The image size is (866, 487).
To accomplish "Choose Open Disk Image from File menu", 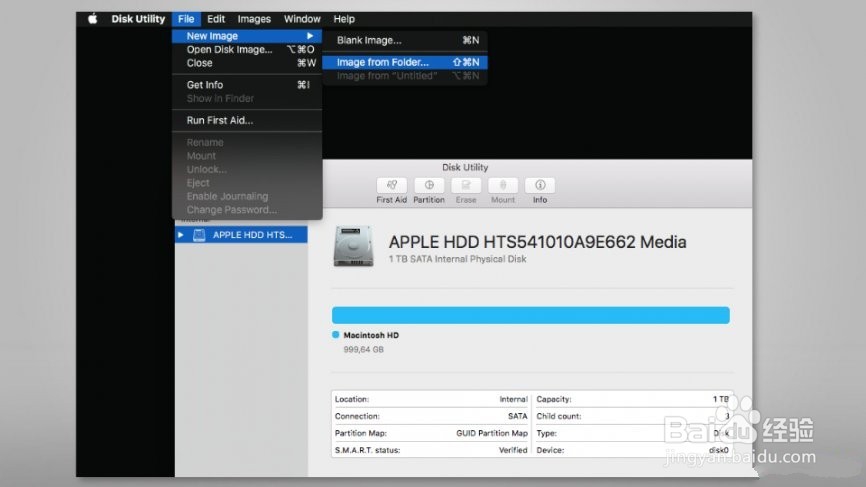I will 247,50.
